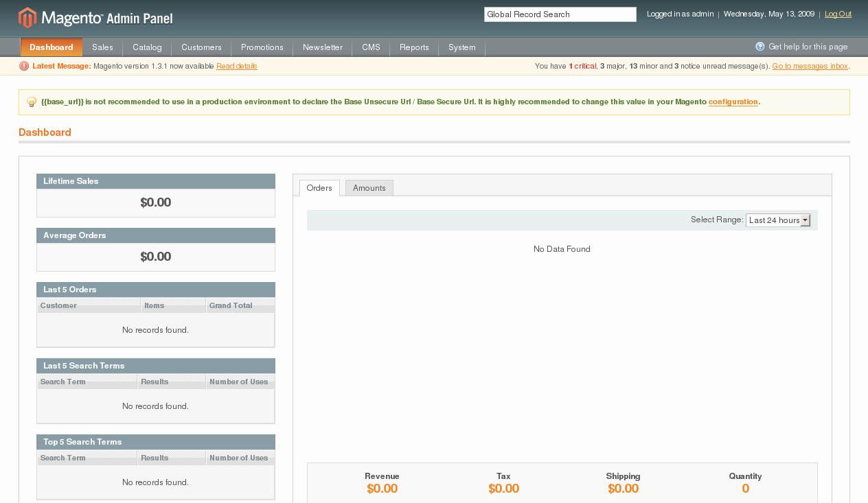The image size is (868, 503).
Task: Click Results header in Top 5 Search Terms
Action: (172, 458)
